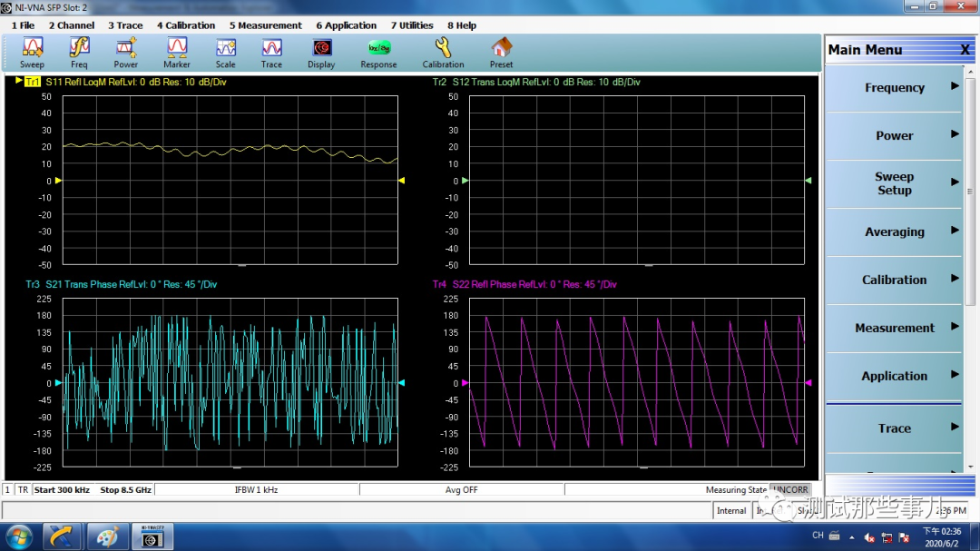Viewport: 980px width, 551px height.
Task: Select the Tr3 S21 Trans Phase label
Action: click(122, 284)
